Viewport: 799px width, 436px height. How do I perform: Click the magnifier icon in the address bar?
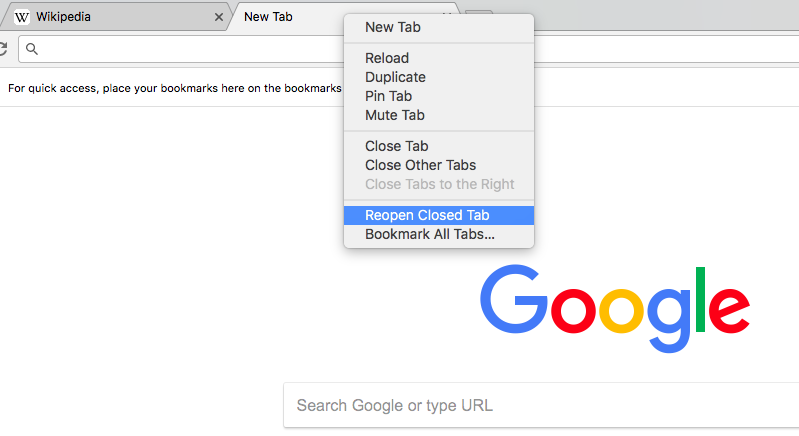coord(32,48)
